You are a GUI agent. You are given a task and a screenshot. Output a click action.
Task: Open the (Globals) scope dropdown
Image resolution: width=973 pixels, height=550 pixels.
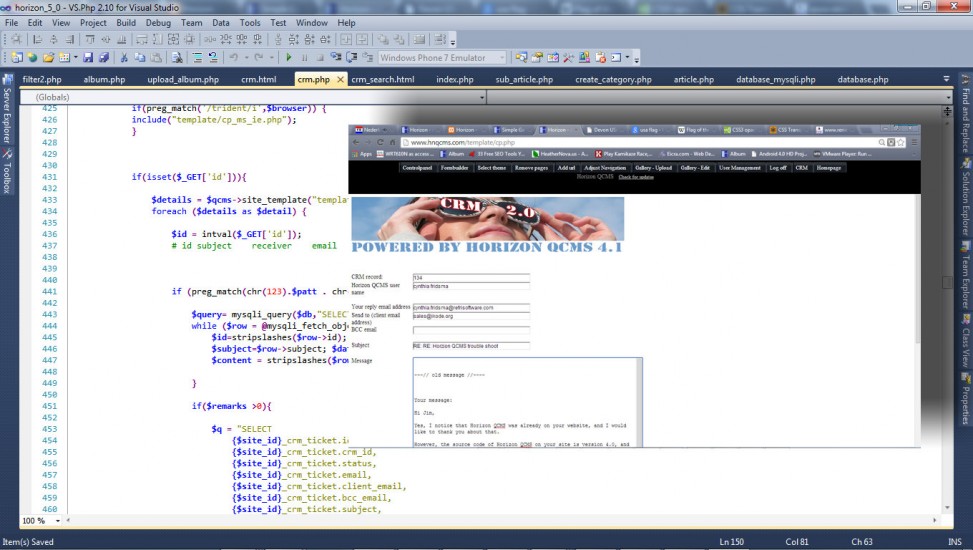pyautogui.click(x=482, y=98)
